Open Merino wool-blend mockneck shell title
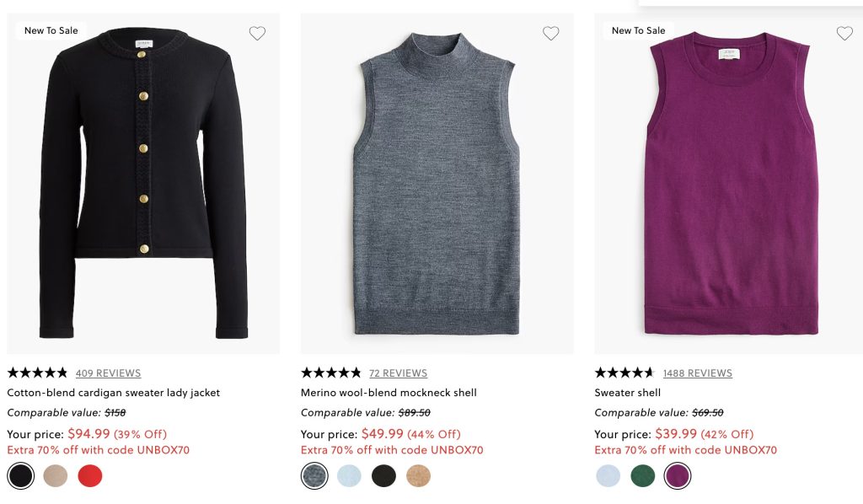This screenshot has height=504, width=863. (x=389, y=393)
